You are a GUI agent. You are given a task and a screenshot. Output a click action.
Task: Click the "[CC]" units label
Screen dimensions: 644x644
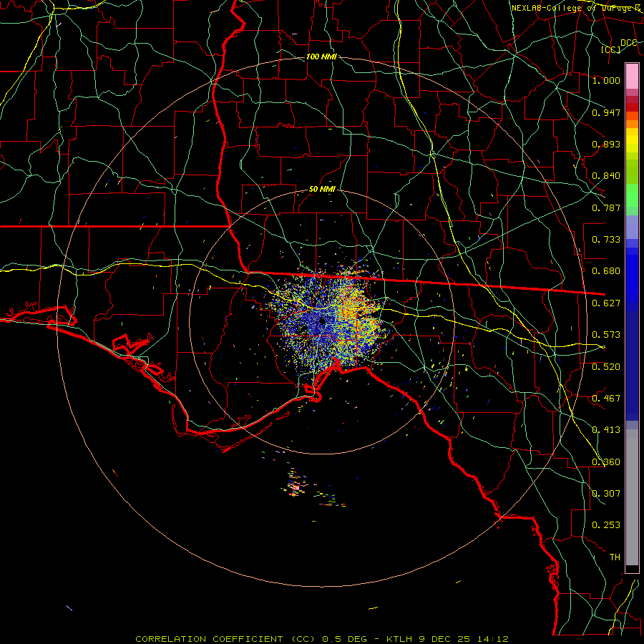pyautogui.click(x=611, y=49)
